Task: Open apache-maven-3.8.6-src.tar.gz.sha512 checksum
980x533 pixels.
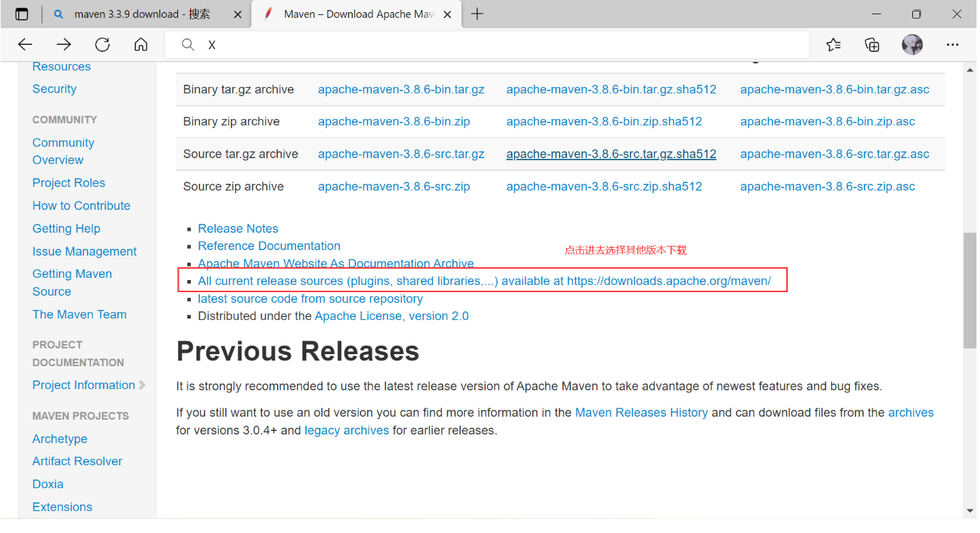Action: pos(611,154)
